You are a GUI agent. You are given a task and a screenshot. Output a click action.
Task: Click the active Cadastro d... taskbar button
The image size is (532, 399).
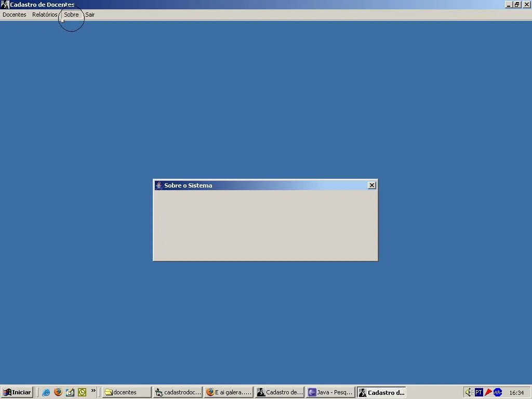(x=381, y=392)
